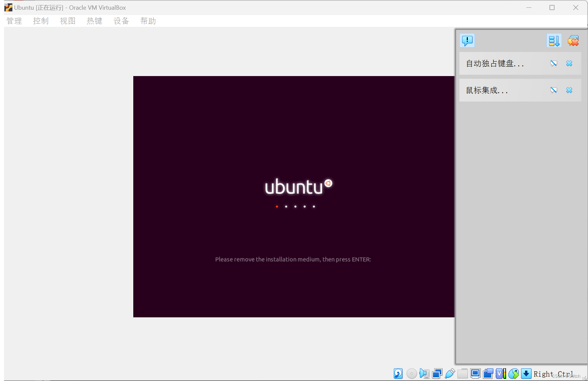Minimize the VirtualBox window
588x381 pixels.
[529, 7]
